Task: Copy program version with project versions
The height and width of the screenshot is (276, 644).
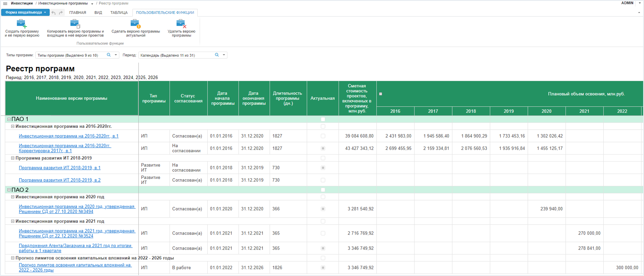Action: point(75,28)
